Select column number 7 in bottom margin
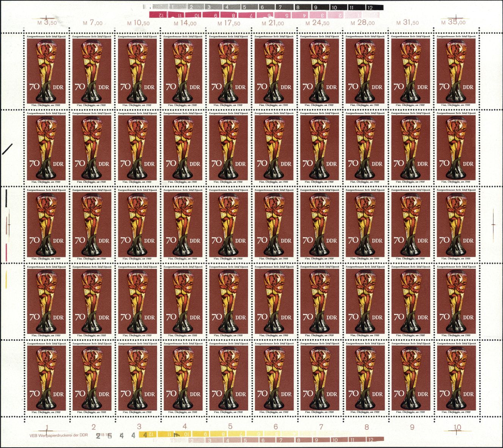This screenshot has height=448, width=503. coord(321,427)
